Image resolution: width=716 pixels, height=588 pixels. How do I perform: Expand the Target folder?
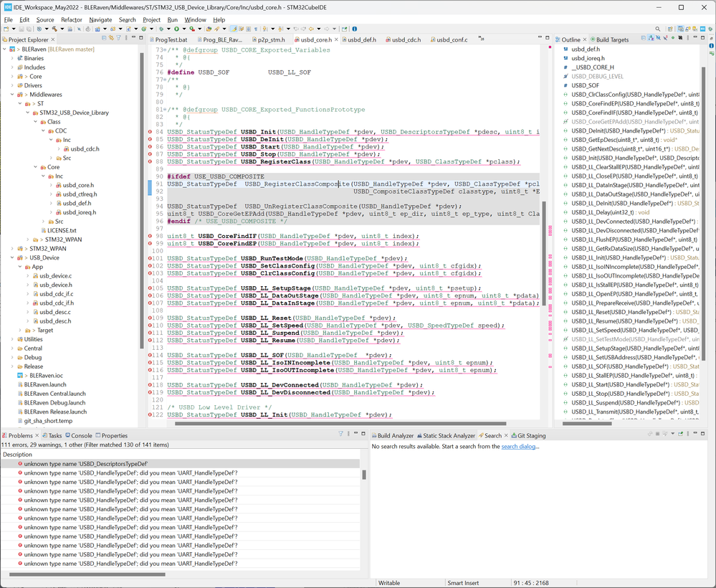point(19,331)
